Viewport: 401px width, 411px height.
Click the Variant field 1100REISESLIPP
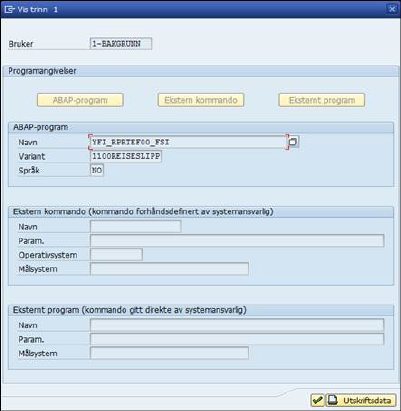(x=126, y=156)
